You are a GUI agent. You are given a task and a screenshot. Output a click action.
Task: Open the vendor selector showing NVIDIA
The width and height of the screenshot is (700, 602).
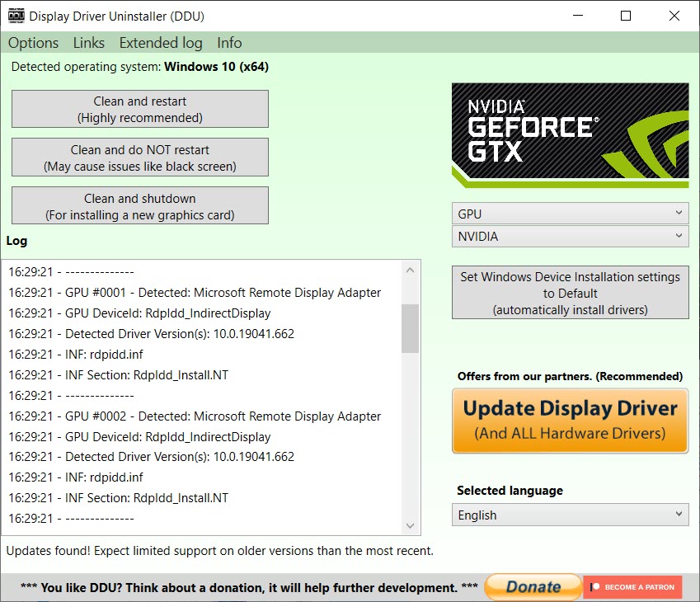tap(570, 236)
